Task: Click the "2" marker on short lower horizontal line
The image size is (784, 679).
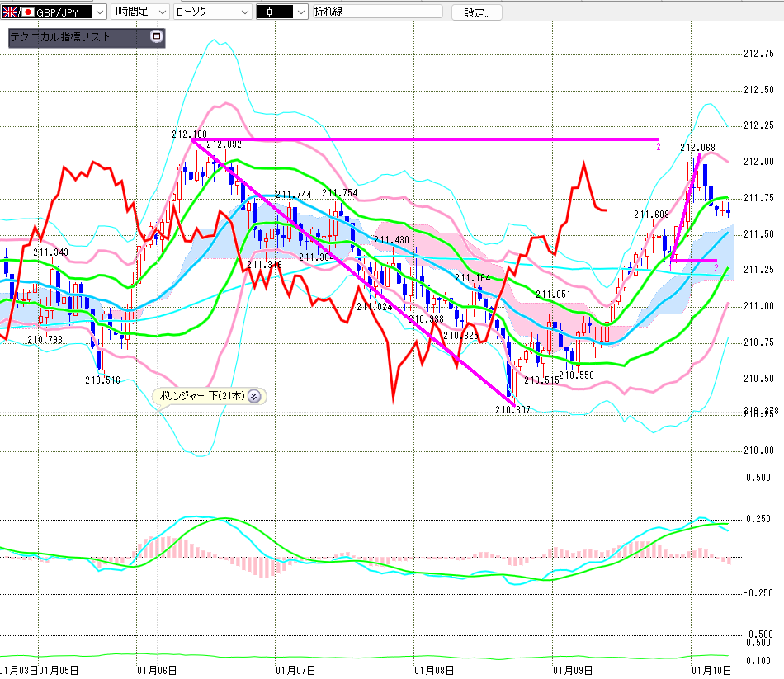Action: pyautogui.click(x=716, y=267)
